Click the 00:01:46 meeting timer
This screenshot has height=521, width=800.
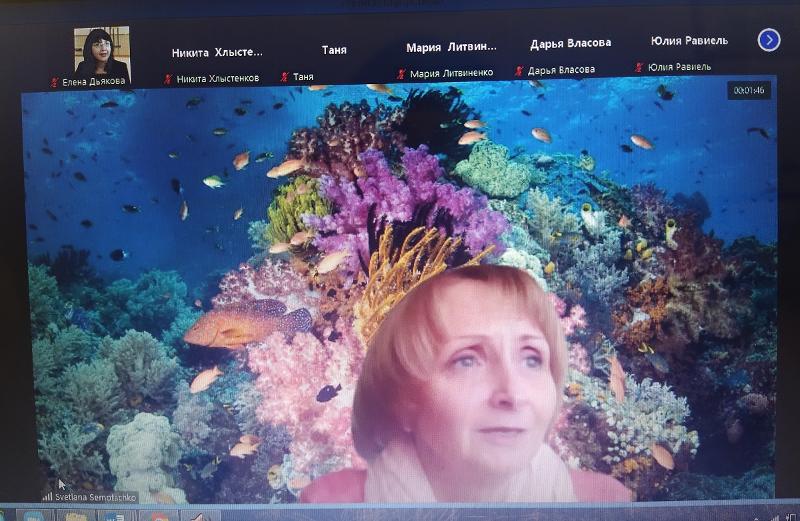click(x=748, y=90)
